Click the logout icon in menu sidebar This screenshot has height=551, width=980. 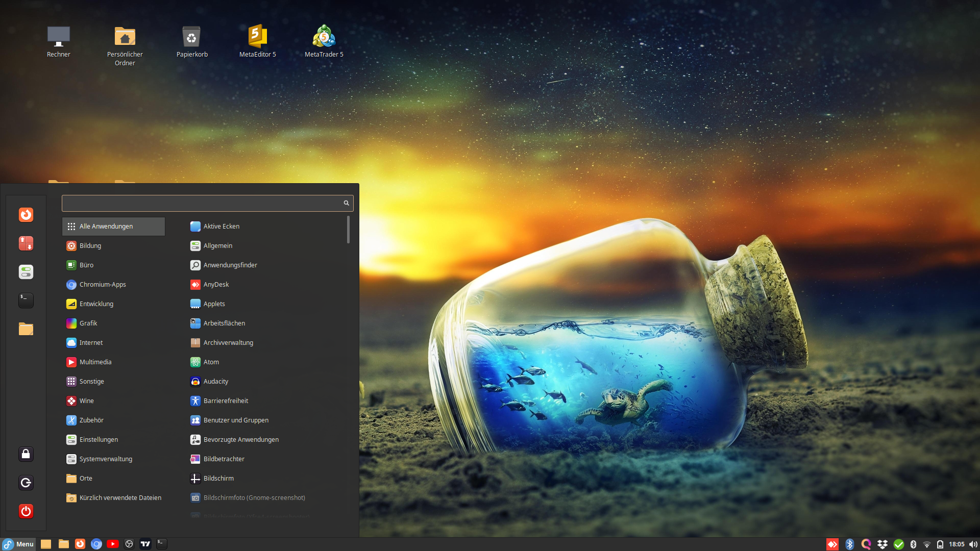(x=26, y=483)
